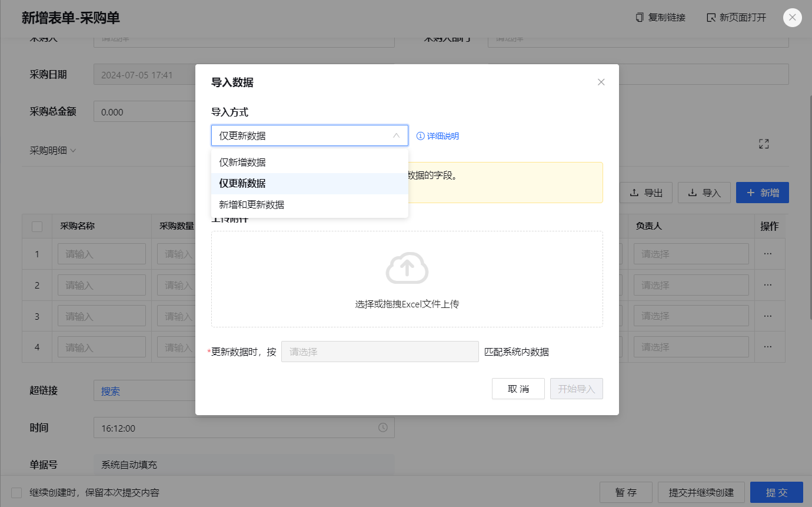Click row 3 采购名称 input
812x507 pixels.
tap(102, 316)
